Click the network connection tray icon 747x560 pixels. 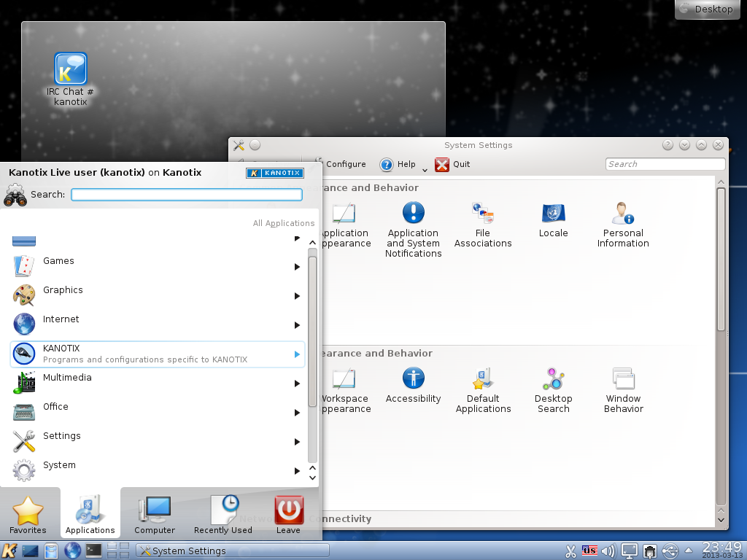(x=670, y=551)
